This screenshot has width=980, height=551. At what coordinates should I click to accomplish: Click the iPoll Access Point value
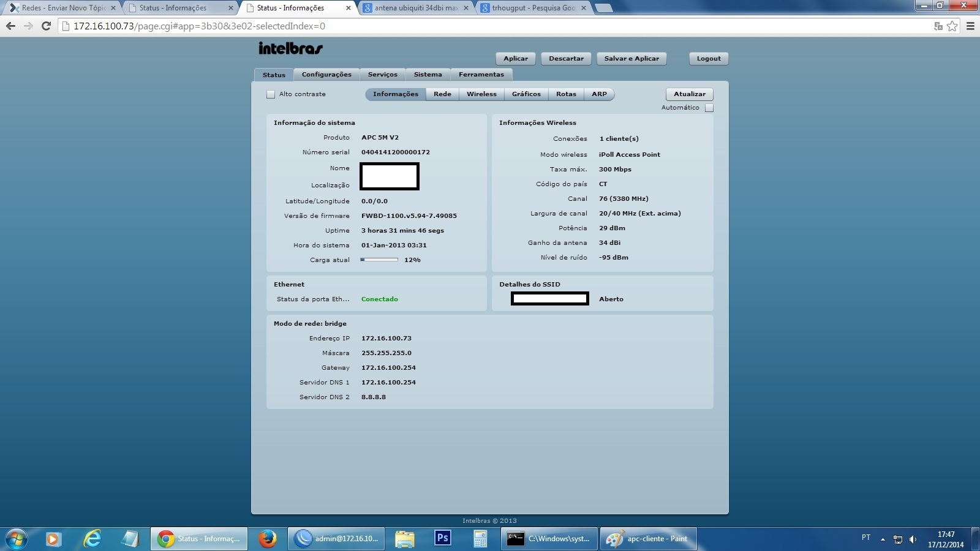[x=630, y=155]
